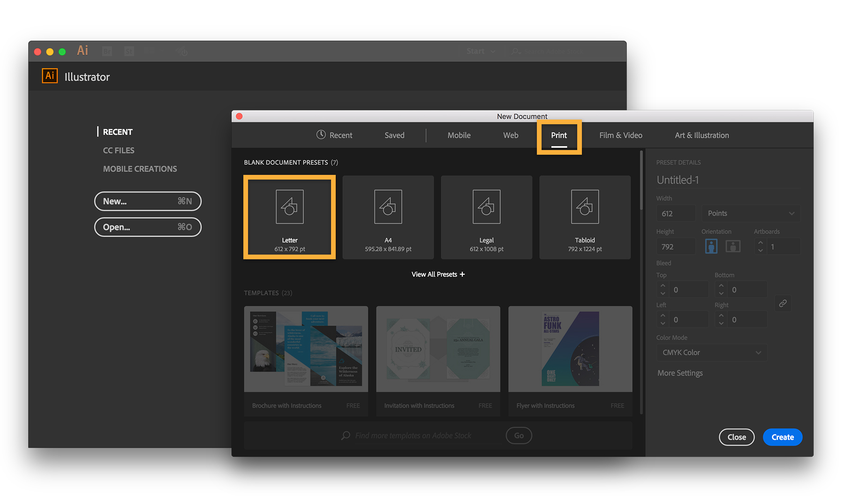Click the Create button

click(783, 437)
